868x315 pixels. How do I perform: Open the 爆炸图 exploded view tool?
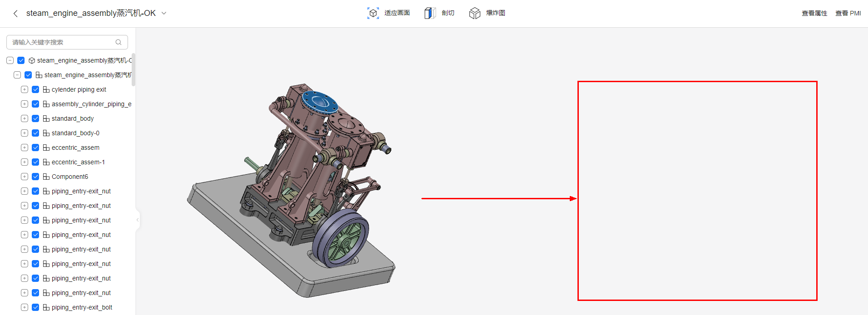pos(487,13)
